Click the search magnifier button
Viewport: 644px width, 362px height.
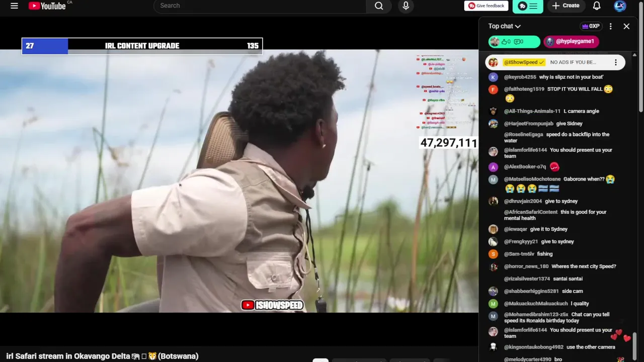coord(379,6)
